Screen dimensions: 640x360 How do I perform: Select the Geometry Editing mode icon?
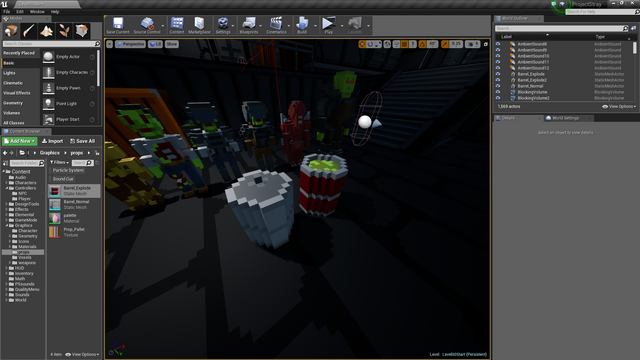82,31
